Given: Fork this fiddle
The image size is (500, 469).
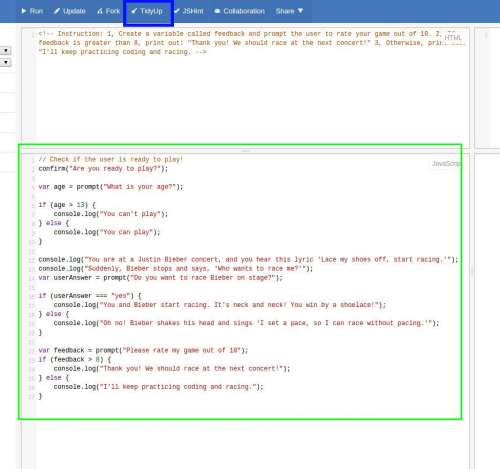Looking at the screenshot, I should tap(108, 11).
